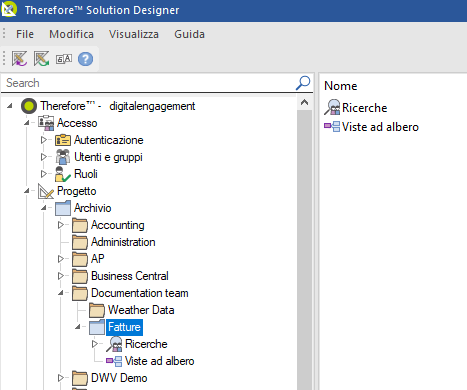The image size is (467, 390).
Task: Expand the Ricerche node under Fatture
Action: [95, 344]
